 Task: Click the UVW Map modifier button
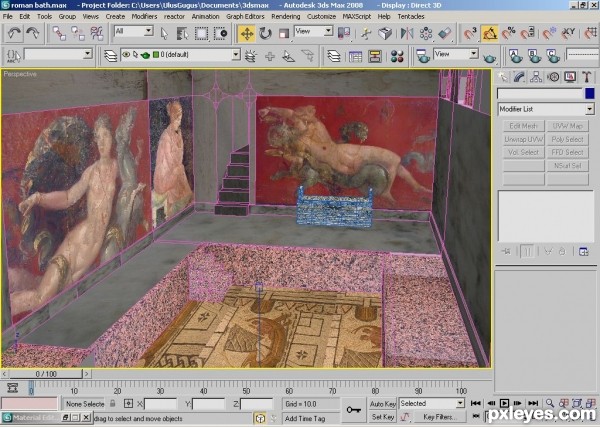pyautogui.click(x=567, y=126)
